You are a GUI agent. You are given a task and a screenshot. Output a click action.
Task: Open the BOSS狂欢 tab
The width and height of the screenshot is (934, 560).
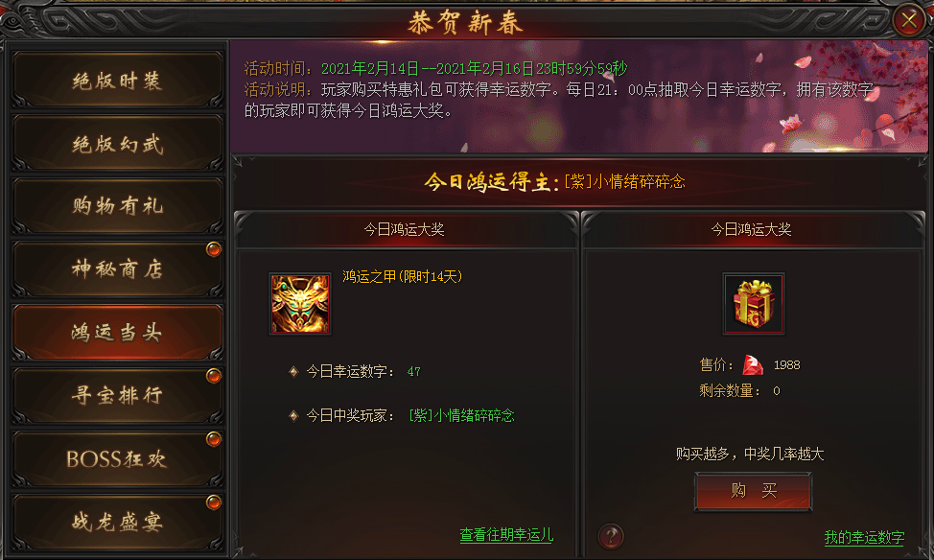pyautogui.click(x=117, y=458)
